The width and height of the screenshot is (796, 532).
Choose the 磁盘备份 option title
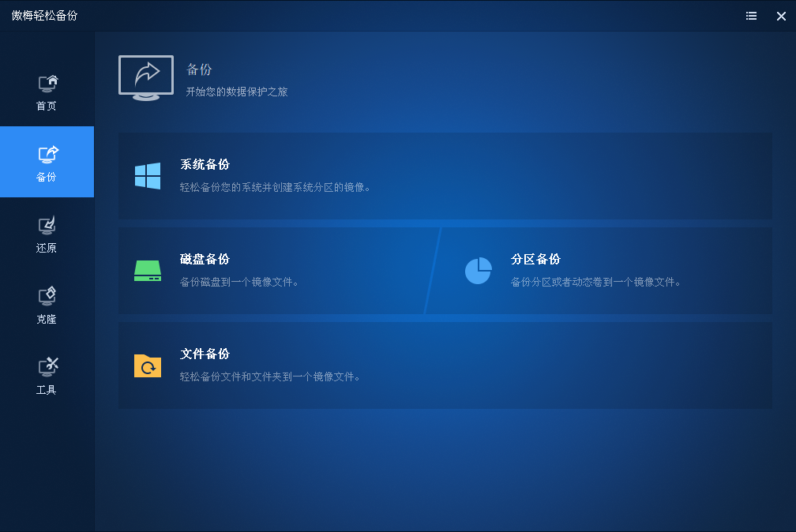(x=205, y=260)
